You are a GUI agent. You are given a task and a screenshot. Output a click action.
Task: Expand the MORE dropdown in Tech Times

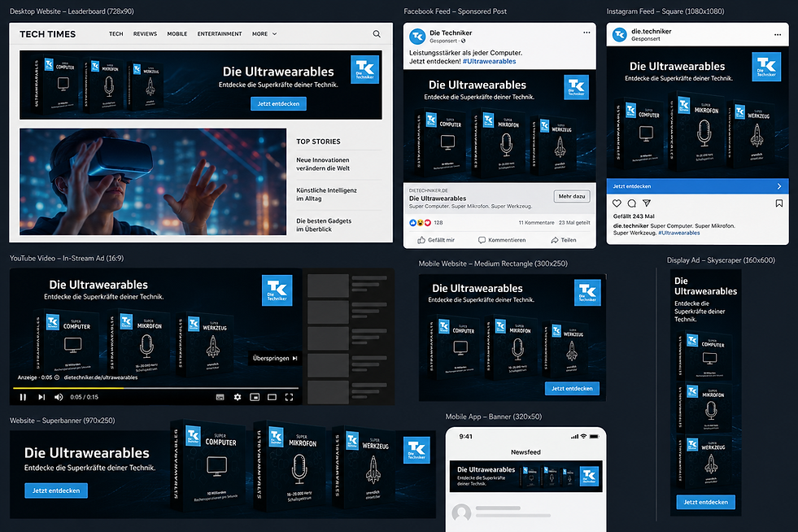click(264, 34)
